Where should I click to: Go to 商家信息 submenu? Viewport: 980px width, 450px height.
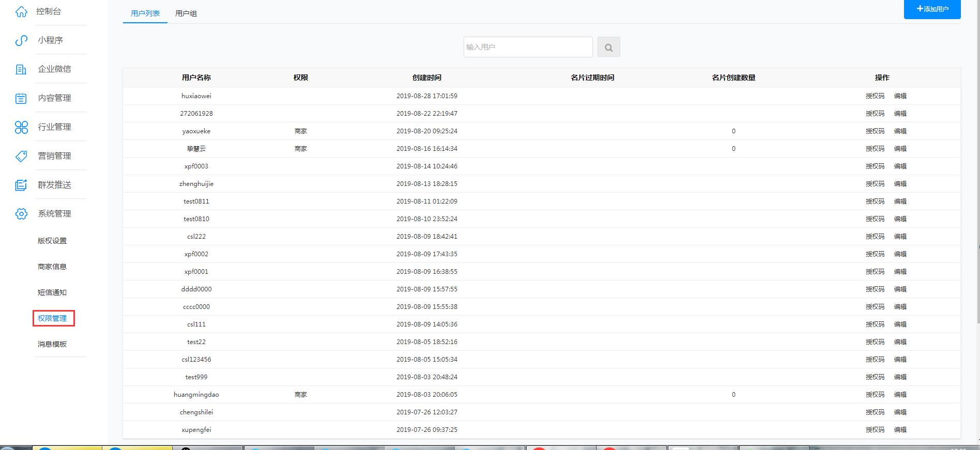(52, 267)
